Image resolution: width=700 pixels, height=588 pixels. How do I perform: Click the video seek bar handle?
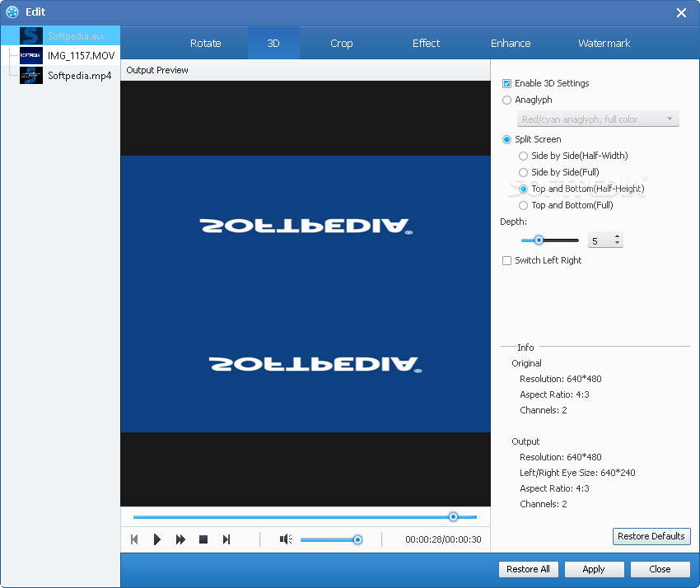[x=453, y=516]
